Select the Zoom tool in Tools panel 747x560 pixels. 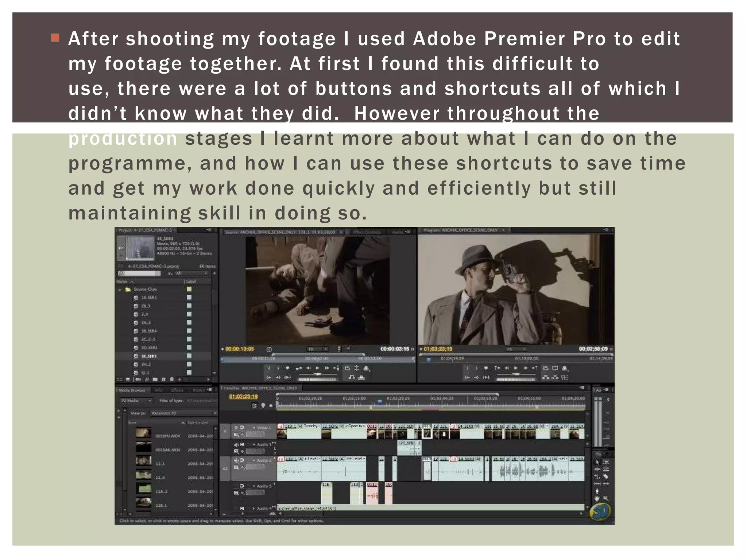coord(605,498)
